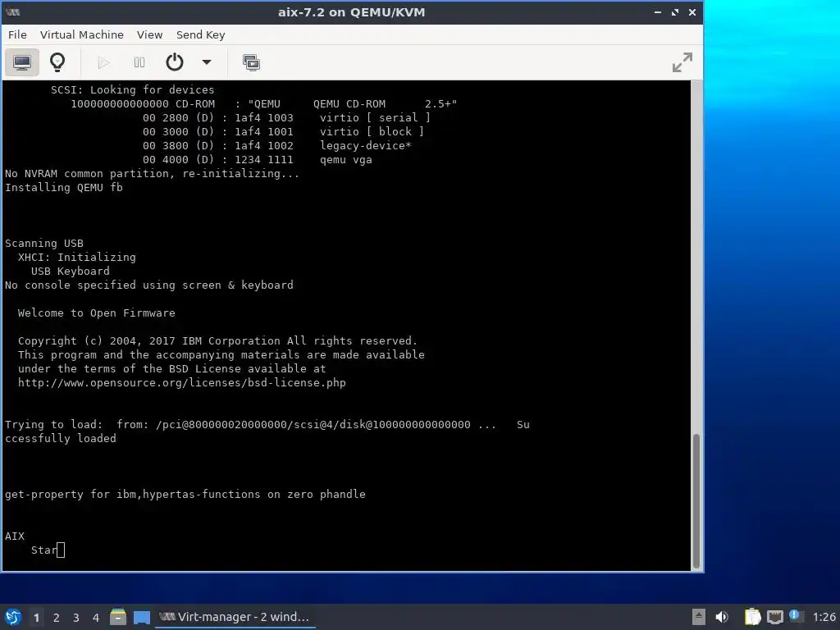Screen dimensions: 840x630
Task: Open the volume control tray icon
Action: pyautogui.click(x=722, y=617)
